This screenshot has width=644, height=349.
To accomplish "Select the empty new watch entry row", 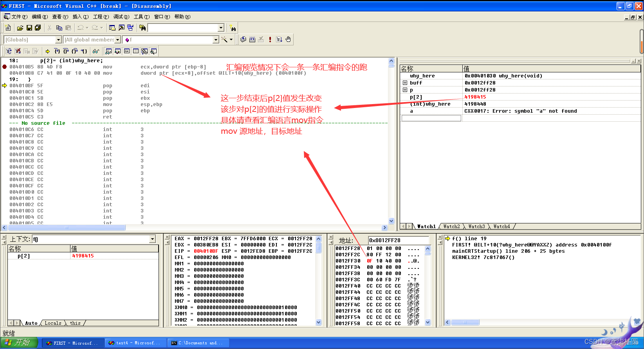I will click(x=431, y=118).
